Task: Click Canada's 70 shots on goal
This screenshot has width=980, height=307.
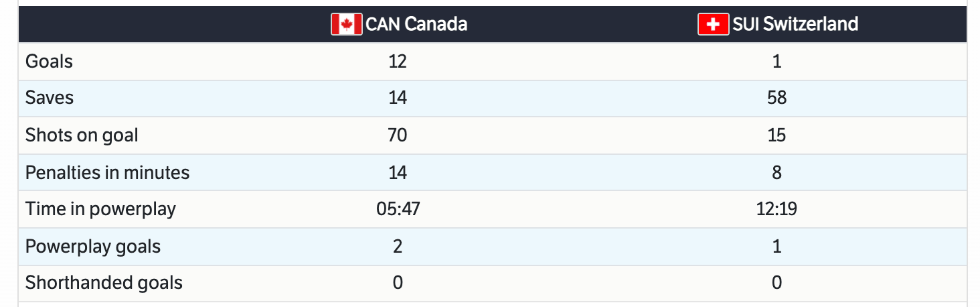Action: (398, 135)
